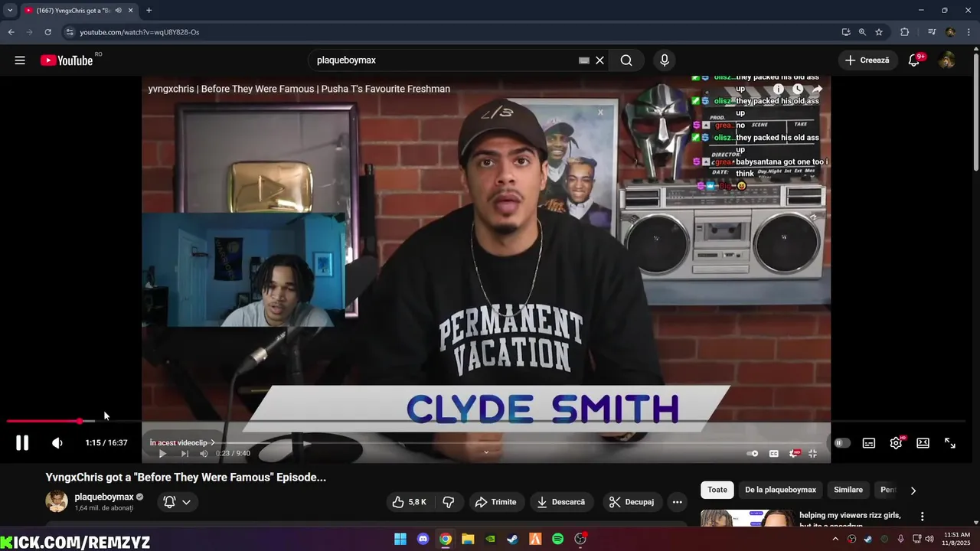The height and width of the screenshot is (551, 980).
Task: Mute the embedded inner video volume
Action: 204,454
